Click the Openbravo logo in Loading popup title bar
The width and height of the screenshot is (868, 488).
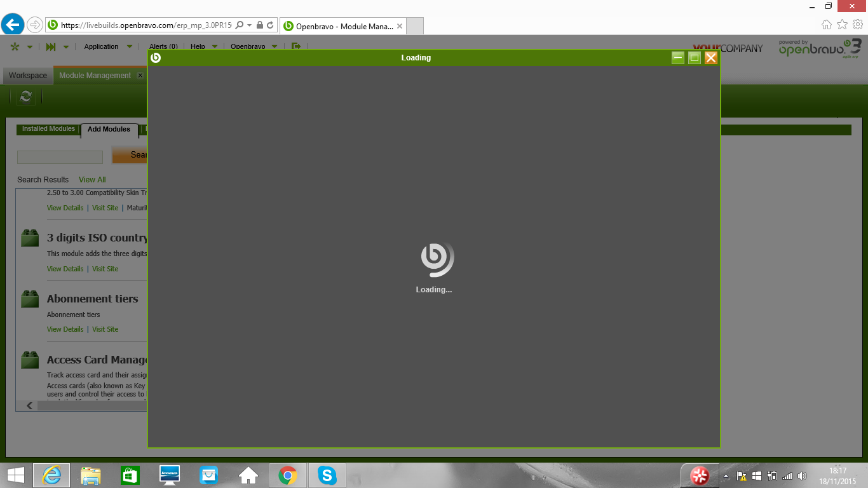pyautogui.click(x=156, y=58)
